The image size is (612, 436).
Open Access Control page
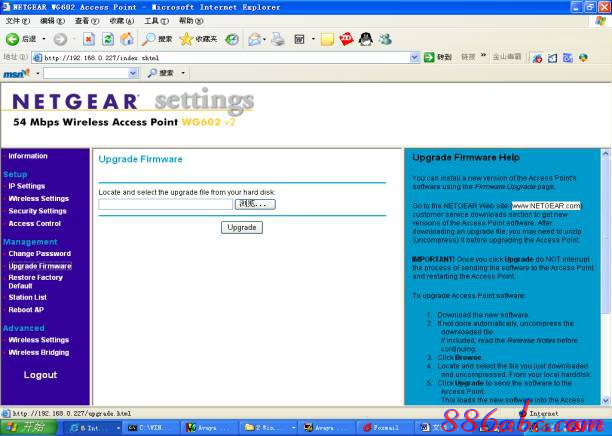[35, 223]
